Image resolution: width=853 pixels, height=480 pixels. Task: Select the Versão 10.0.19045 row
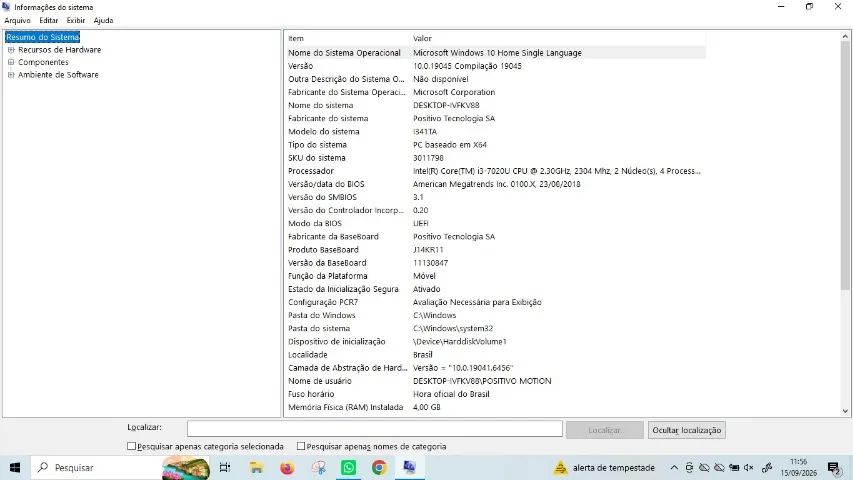pos(495,66)
